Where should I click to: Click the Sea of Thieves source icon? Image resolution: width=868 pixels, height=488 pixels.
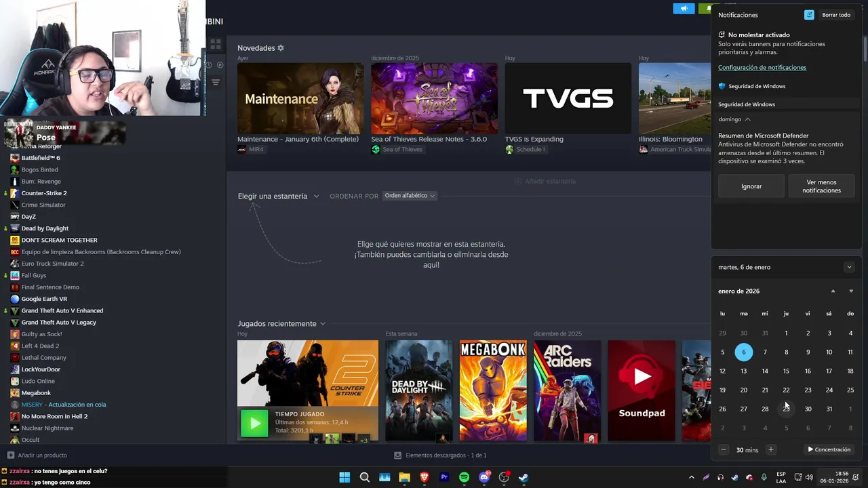376,149
